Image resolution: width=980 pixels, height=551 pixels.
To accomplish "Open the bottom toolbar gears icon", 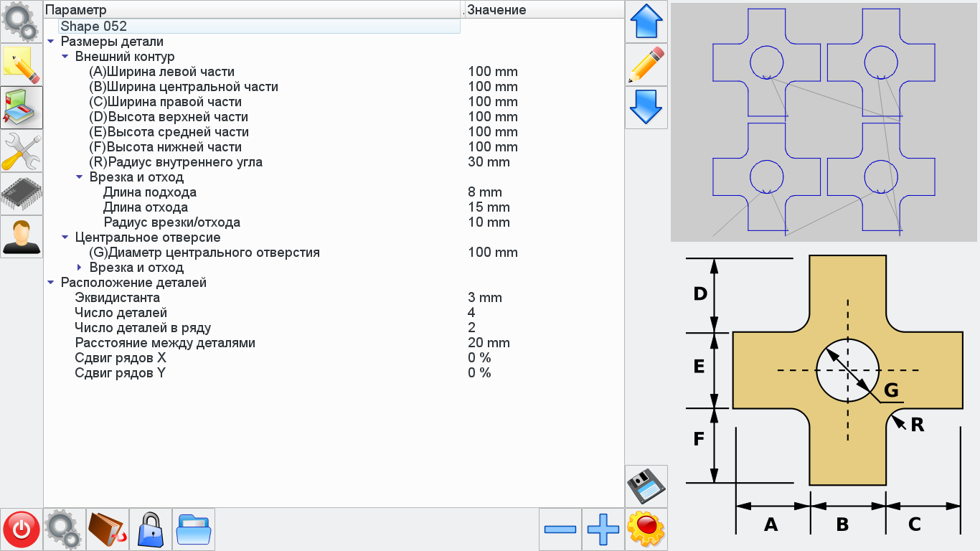I will point(65,529).
